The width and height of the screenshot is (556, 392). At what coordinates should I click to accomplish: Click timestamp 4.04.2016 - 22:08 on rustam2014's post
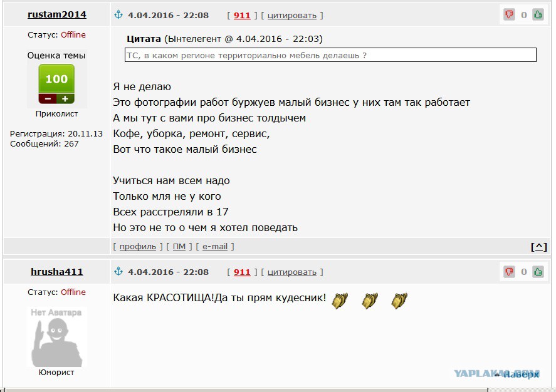[x=168, y=15]
